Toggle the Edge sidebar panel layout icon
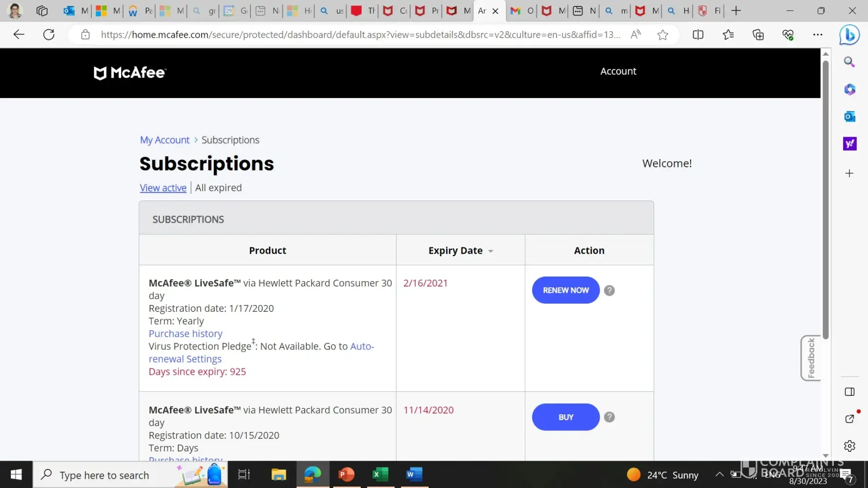The image size is (868, 488). pyautogui.click(x=849, y=392)
